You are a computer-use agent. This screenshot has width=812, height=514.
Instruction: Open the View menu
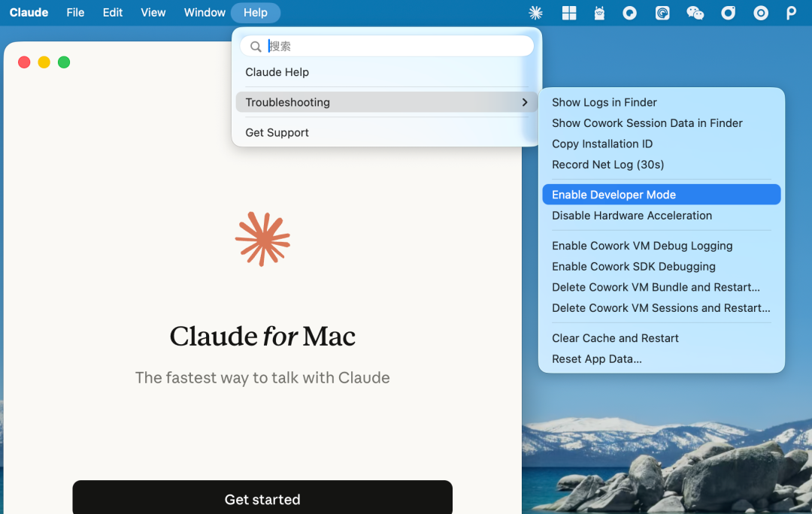click(x=153, y=13)
